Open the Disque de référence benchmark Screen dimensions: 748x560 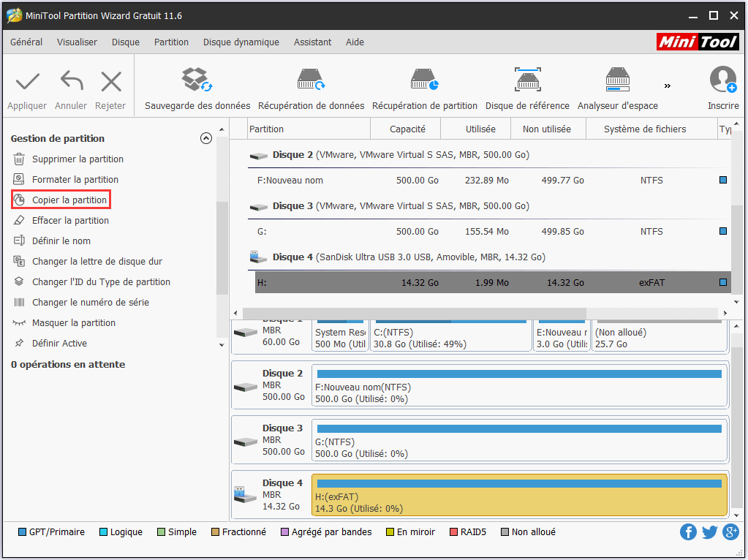527,80
